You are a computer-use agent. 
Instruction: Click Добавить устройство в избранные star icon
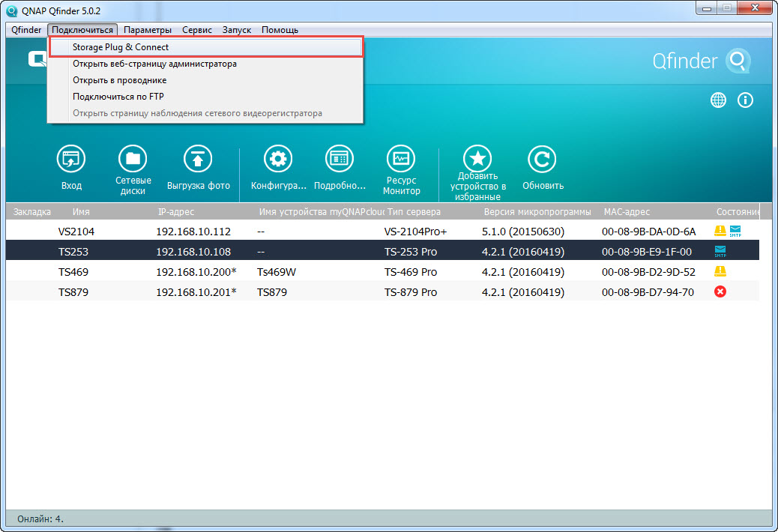click(477, 159)
